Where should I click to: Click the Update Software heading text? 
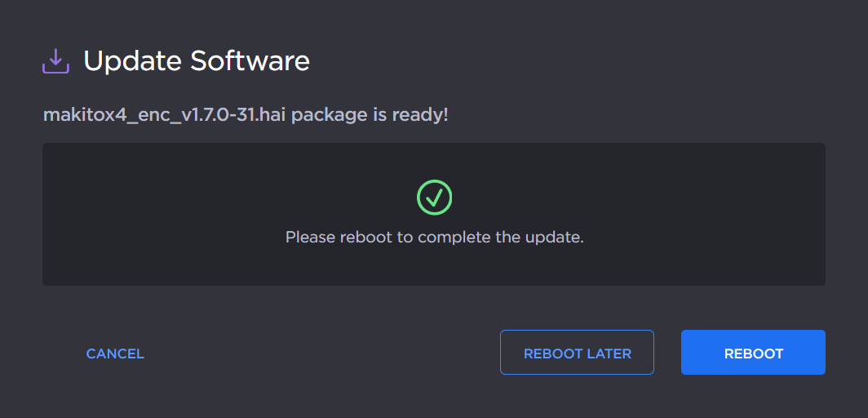point(197,61)
